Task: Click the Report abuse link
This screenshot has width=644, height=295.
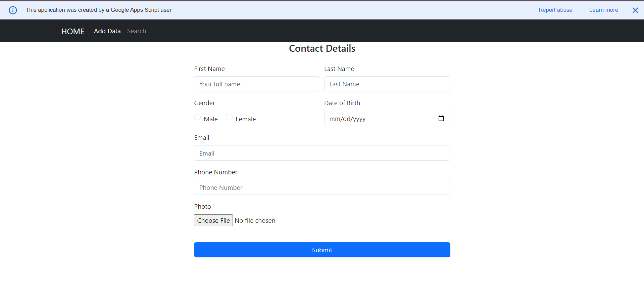Action: click(555, 10)
